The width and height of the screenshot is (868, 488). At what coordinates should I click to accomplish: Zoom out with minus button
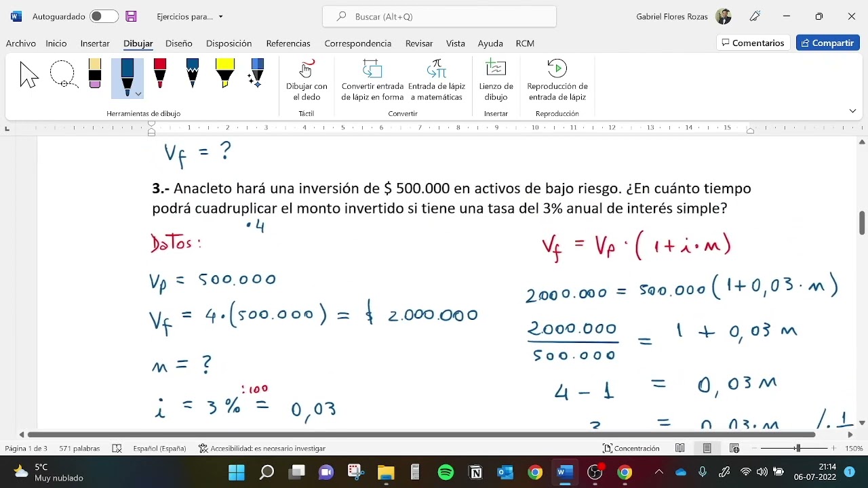point(754,448)
